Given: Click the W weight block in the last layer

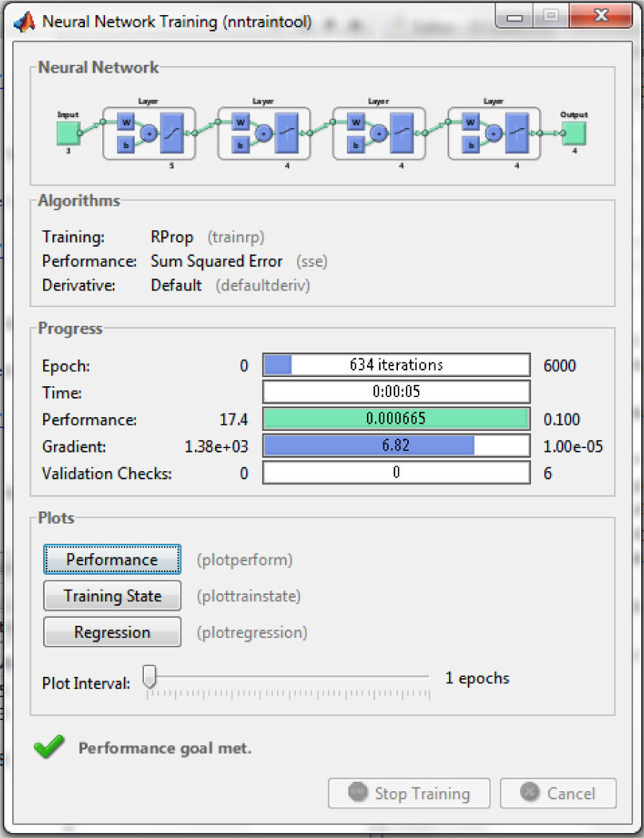Looking at the screenshot, I should pyautogui.click(x=471, y=122).
